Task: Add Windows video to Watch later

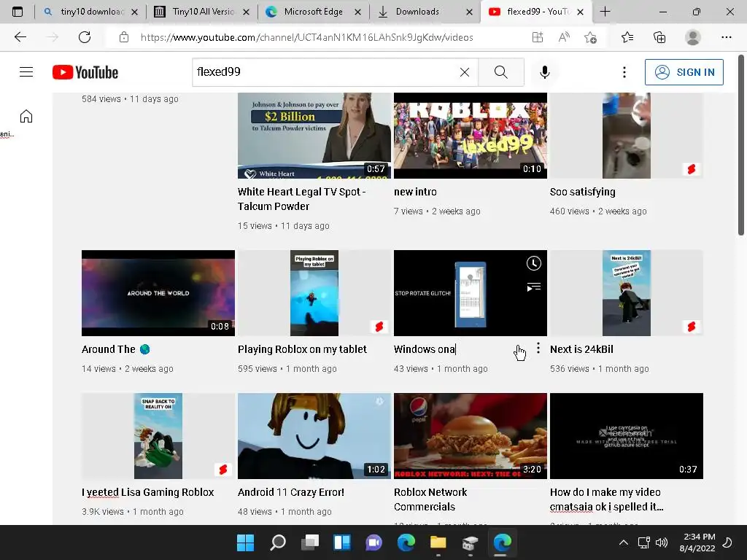Action: pos(533,263)
